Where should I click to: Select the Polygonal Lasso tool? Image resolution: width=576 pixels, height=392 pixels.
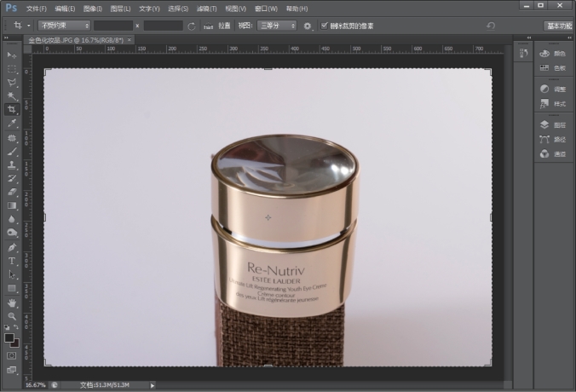pos(12,83)
